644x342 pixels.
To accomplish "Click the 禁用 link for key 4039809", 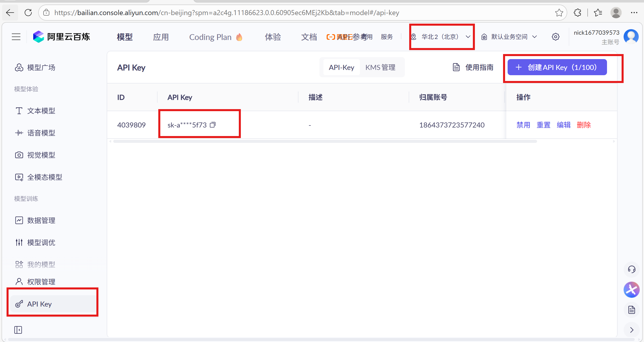I will click(x=523, y=125).
